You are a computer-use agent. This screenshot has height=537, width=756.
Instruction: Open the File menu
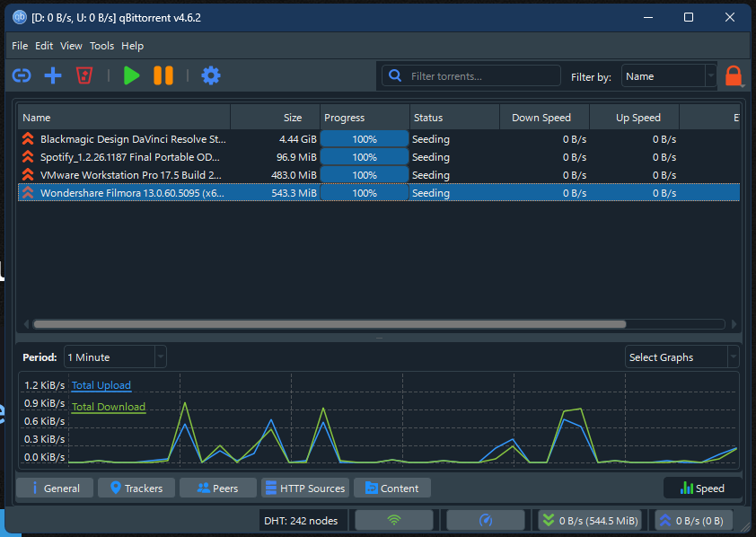20,46
